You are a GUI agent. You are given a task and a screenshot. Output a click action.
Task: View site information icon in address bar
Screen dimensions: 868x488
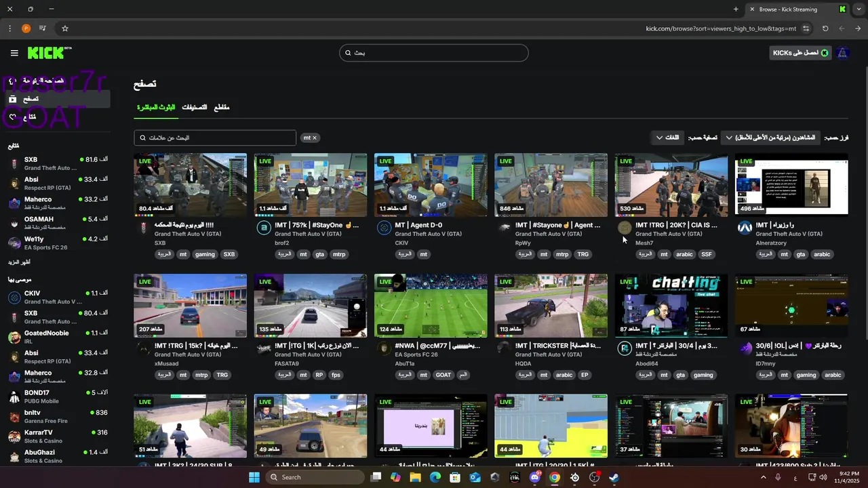click(806, 28)
